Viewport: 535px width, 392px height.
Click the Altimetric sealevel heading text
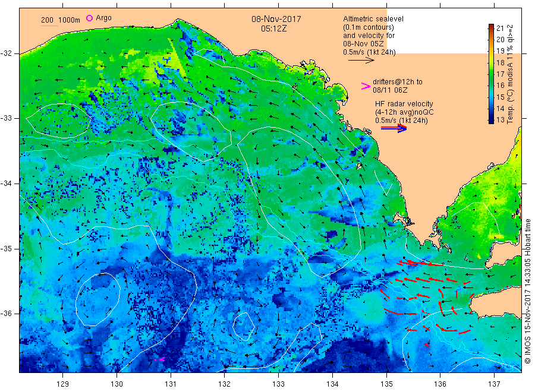373,19
